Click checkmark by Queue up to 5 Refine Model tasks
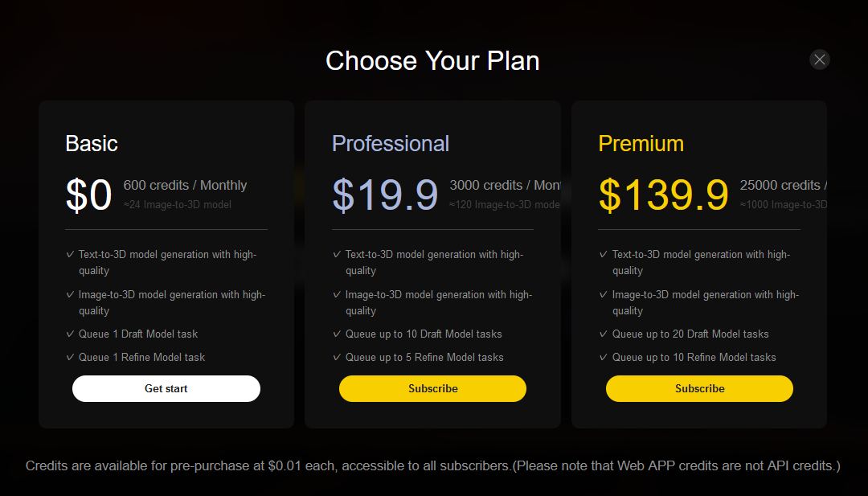This screenshot has height=496, width=868. (x=337, y=357)
